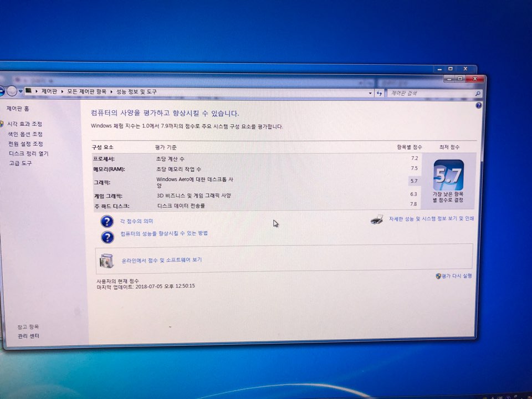Open the recent pages dropdown arrow

click(x=21, y=91)
